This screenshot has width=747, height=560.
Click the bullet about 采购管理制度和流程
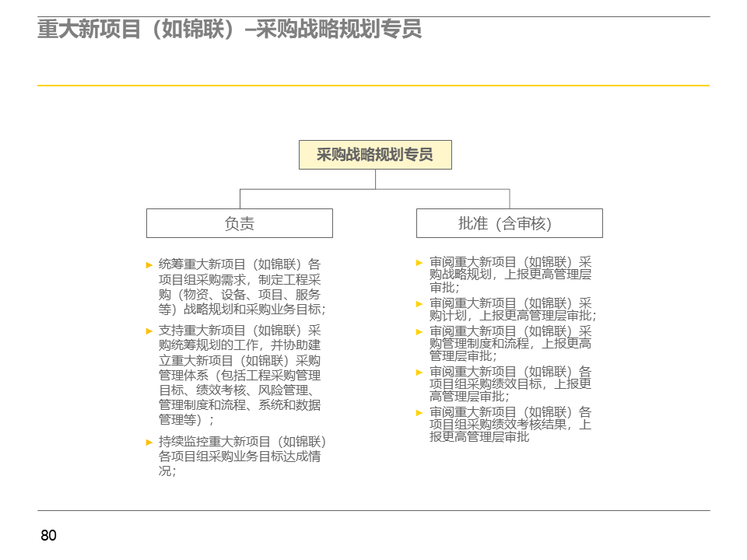click(x=510, y=343)
